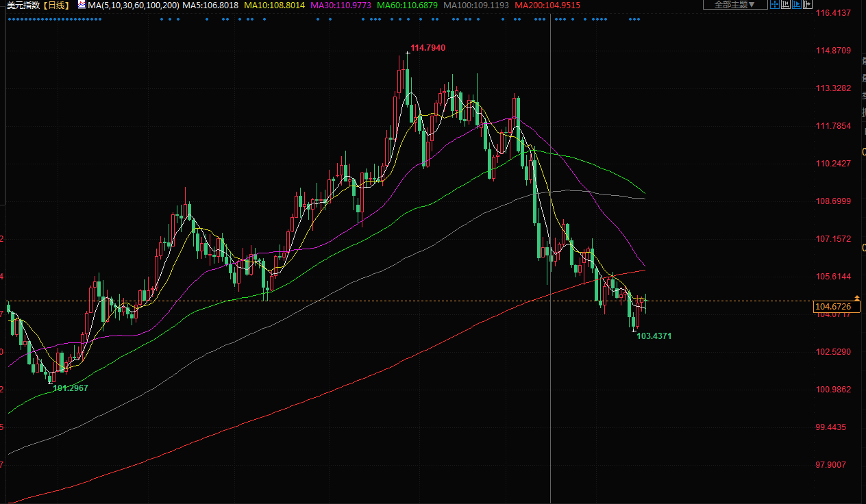
Task: Click the red MA200:104.9515 legend
Action: pyautogui.click(x=547, y=5)
